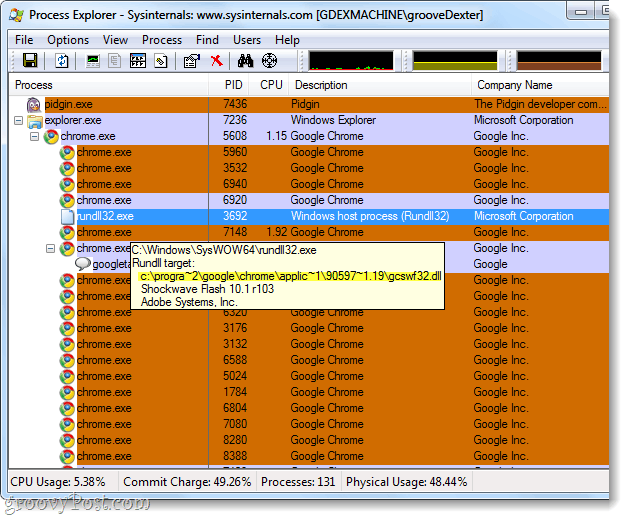Click the blank page icon beside rundll32.exe
This screenshot has height=520, width=629.
click(67, 217)
